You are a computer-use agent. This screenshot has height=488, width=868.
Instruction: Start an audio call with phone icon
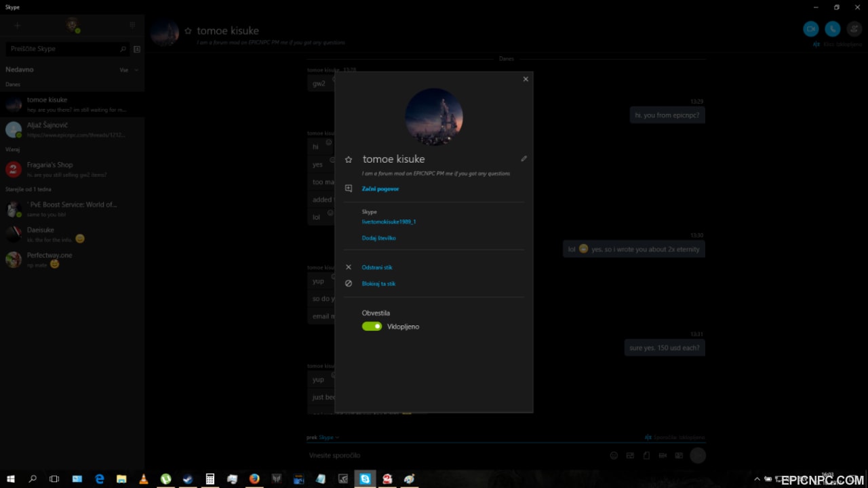tap(833, 28)
